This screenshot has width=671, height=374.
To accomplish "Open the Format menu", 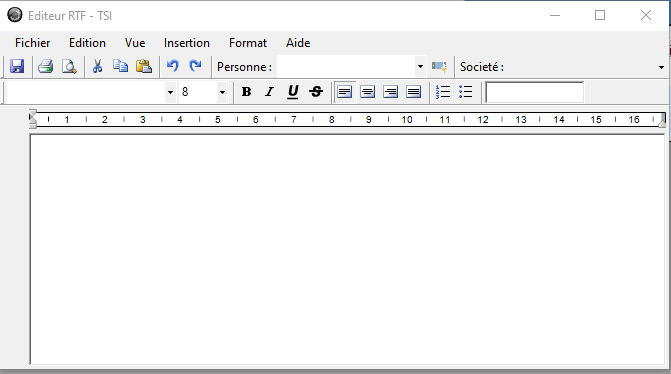I will (x=248, y=43).
